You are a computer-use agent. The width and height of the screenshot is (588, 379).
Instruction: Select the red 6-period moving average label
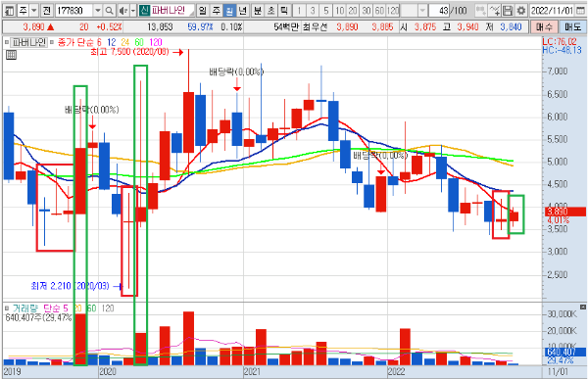point(99,42)
